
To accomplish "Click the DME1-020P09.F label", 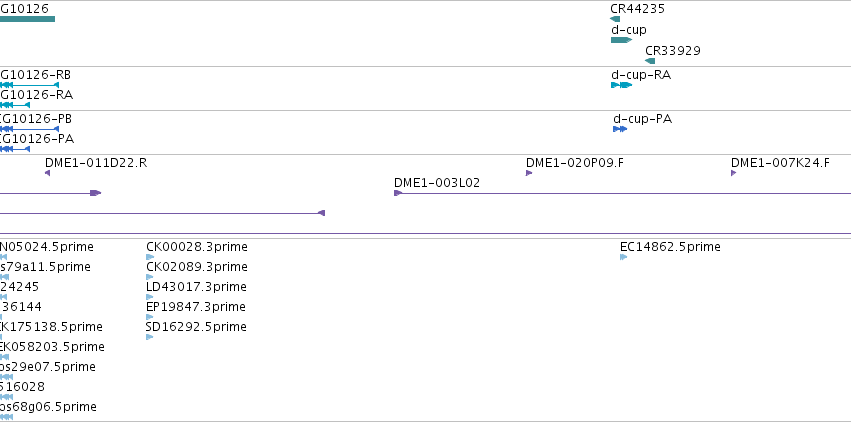I will [x=575, y=163].
